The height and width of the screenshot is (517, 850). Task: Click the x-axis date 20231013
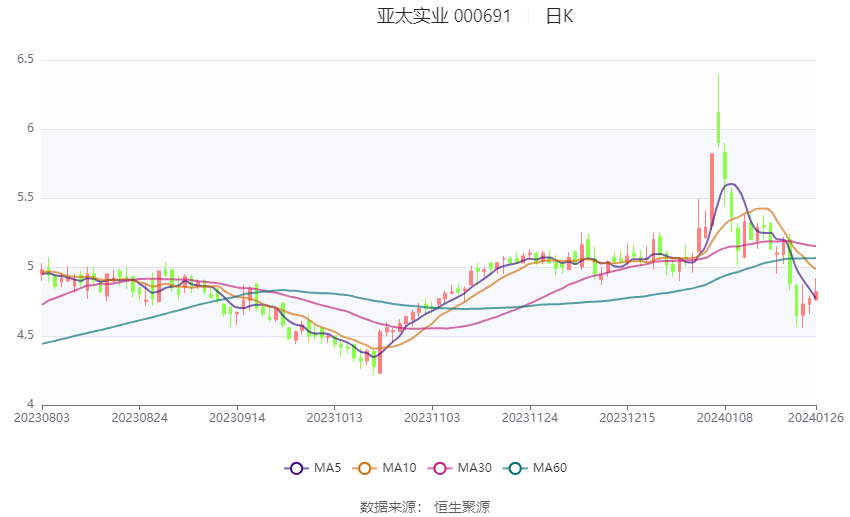[x=334, y=418]
